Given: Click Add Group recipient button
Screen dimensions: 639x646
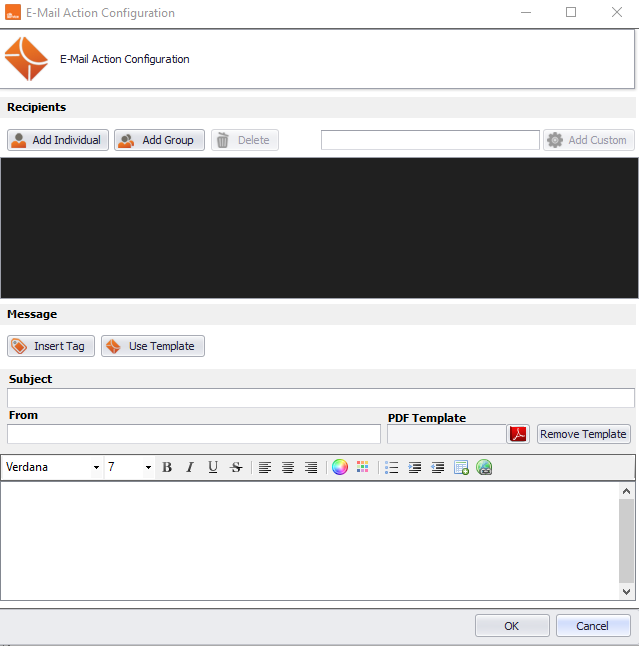Looking at the screenshot, I should coord(159,140).
